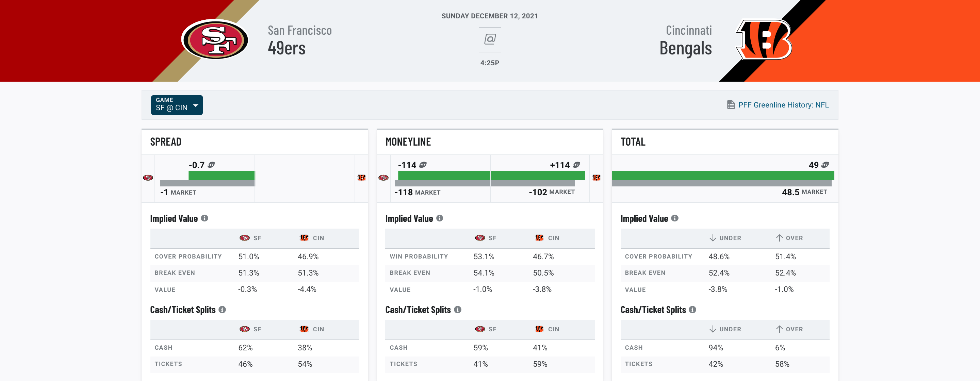Click the -118 MARKET moneyline value
The width and height of the screenshot is (980, 381).
[x=417, y=193]
